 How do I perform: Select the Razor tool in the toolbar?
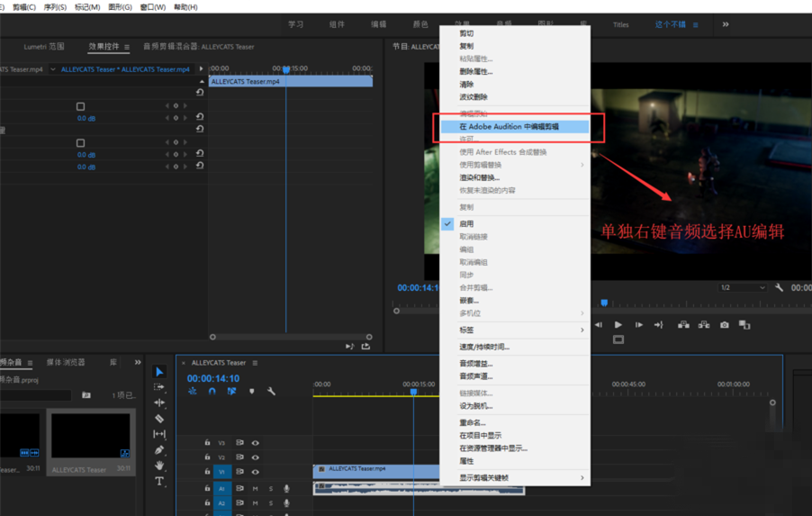tap(159, 419)
